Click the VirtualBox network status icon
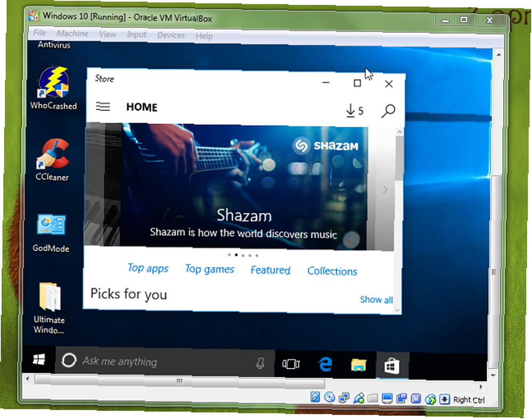 [x=344, y=398]
